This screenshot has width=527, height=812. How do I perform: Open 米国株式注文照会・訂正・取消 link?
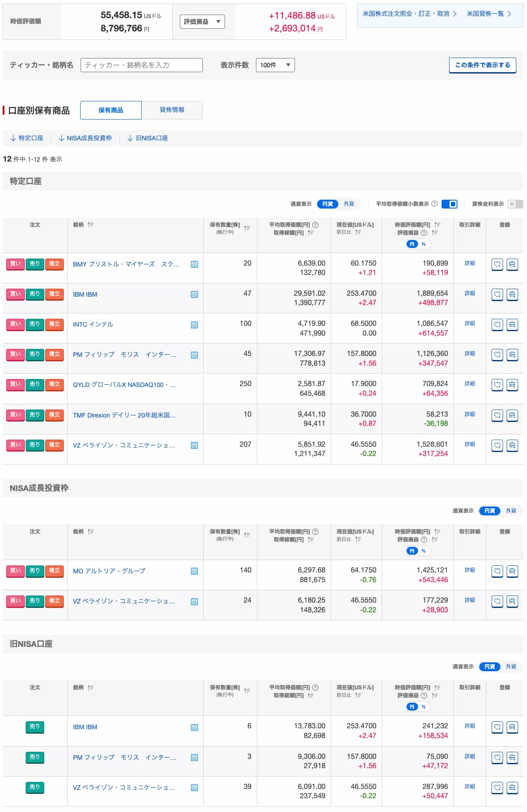[409, 14]
